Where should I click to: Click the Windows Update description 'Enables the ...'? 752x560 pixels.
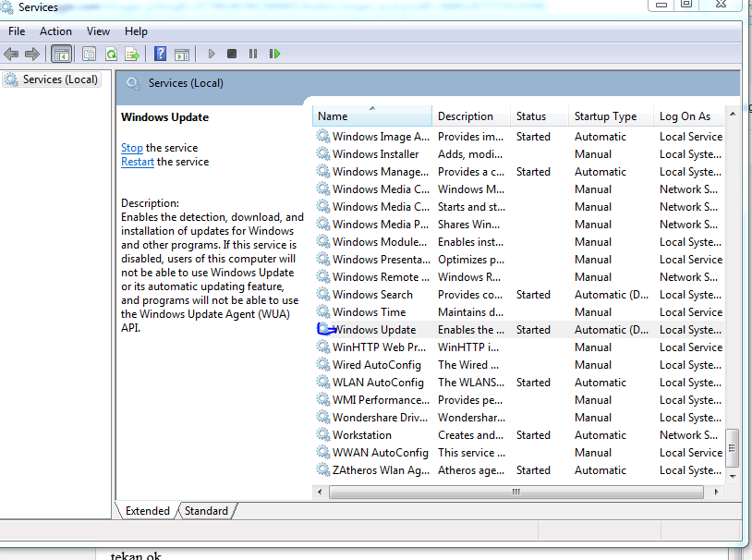pos(470,330)
